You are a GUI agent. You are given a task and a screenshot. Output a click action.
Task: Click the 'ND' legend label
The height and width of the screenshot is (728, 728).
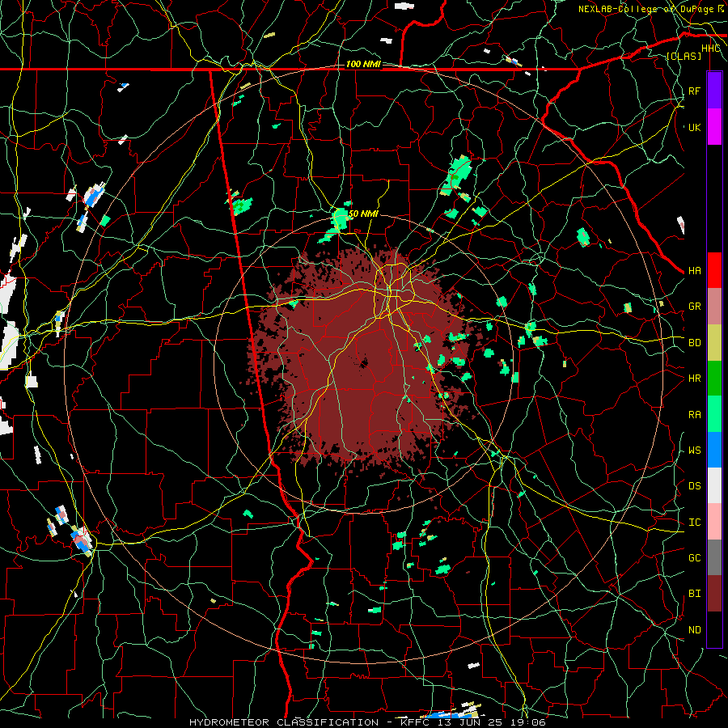[x=694, y=630]
